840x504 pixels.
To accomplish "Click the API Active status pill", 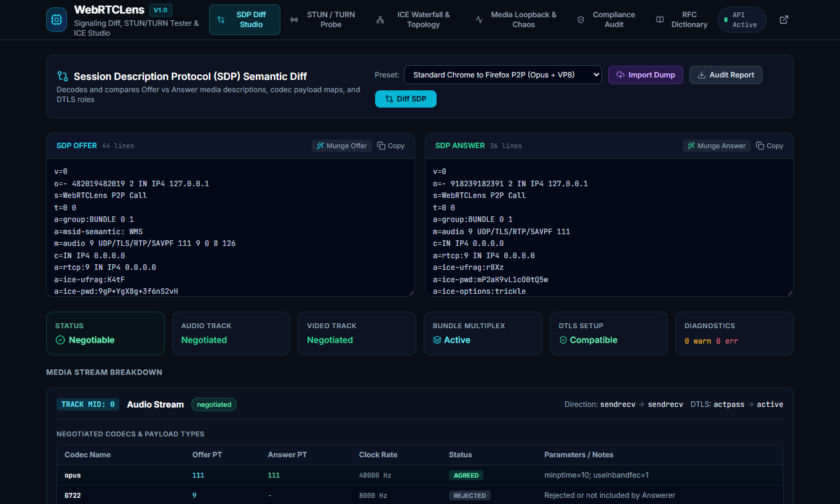I will [742, 20].
